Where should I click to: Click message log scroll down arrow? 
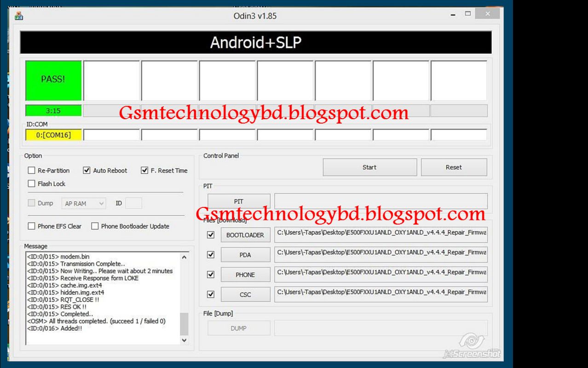point(184,340)
